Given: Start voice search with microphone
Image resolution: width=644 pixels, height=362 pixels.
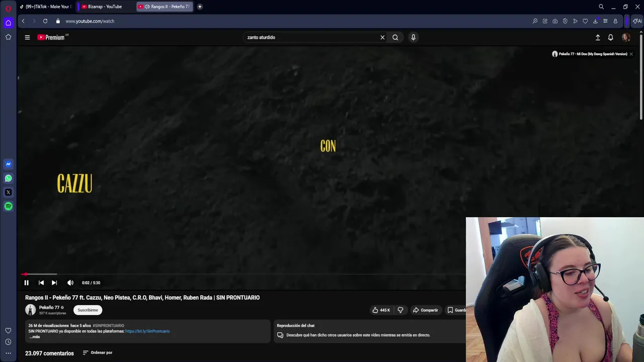Looking at the screenshot, I should [x=413, y=37].
